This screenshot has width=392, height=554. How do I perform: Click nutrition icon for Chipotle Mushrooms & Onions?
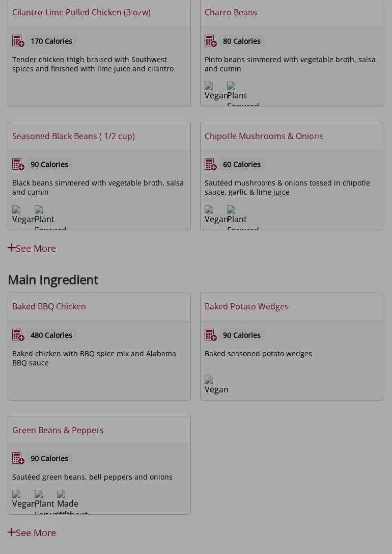[x=211, y=164]
